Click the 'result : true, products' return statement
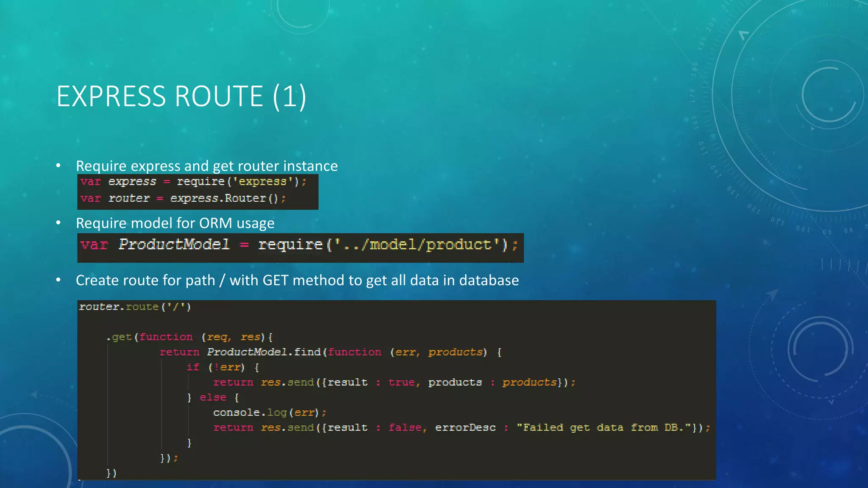The width and height of the screenshot is (868, 488). click(394, 383)
